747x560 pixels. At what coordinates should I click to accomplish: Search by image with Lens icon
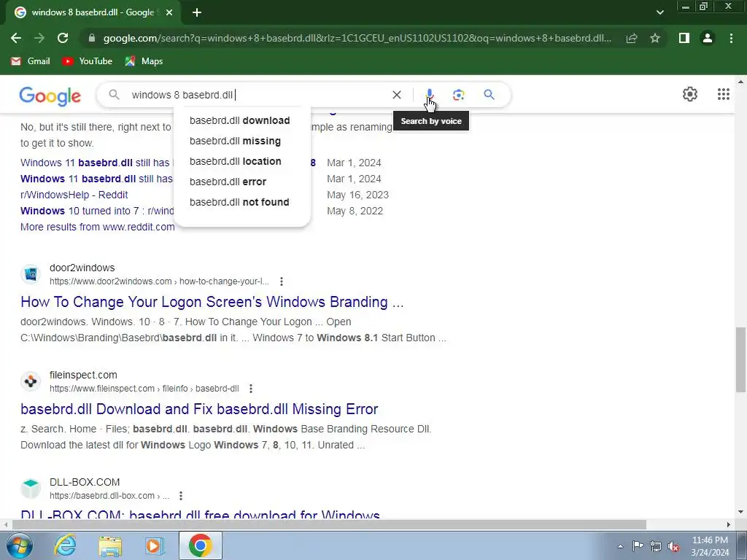(x=458, y=95)
